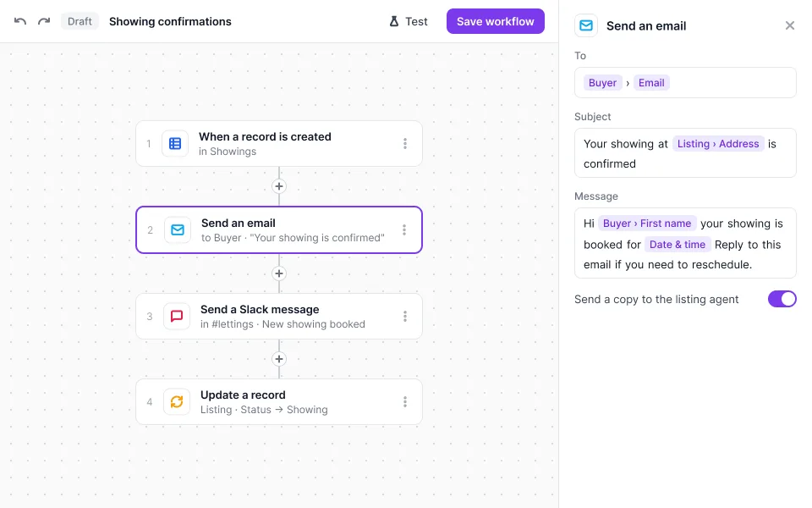Viewport: 812px width, 508px height.
Task: Click into the Subject input field
Action: [x=685, y=153]
